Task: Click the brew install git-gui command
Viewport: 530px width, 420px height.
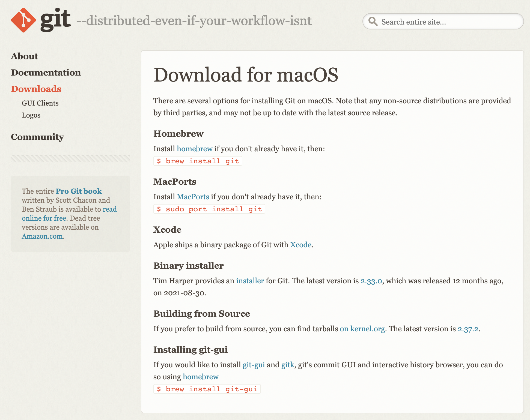Action: (207, 389)
